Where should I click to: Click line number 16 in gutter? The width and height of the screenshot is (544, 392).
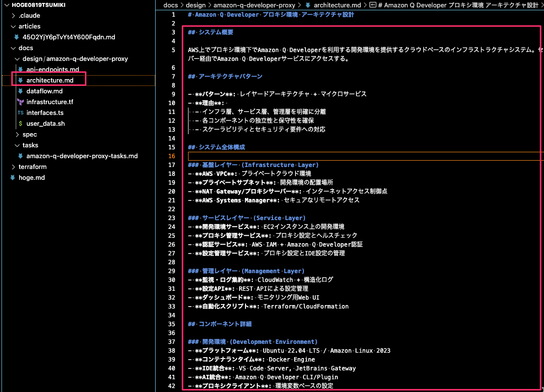pyautogui.click(x=171, y=156)
